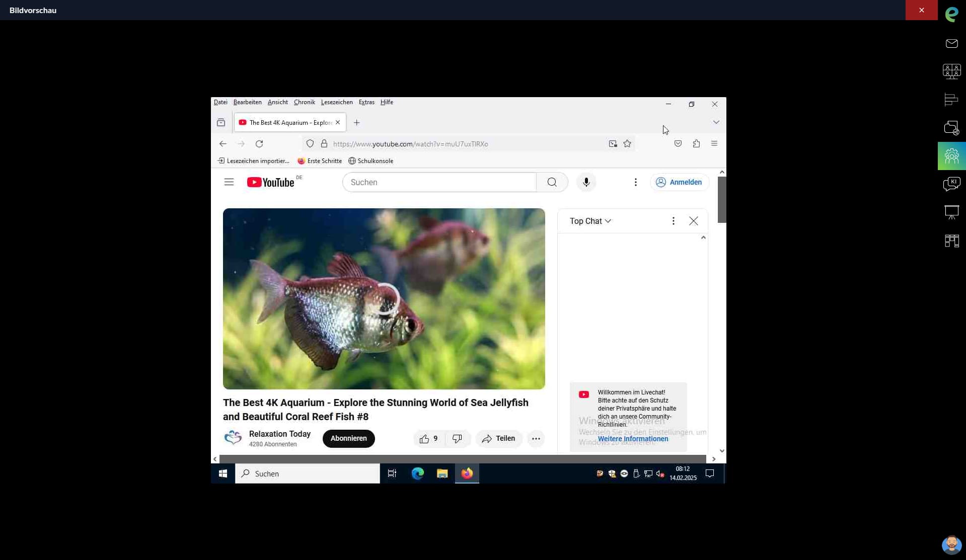Open the Ansicht menu
The height and width of the screenshot is (560, 966).
[x=278, y=102]
